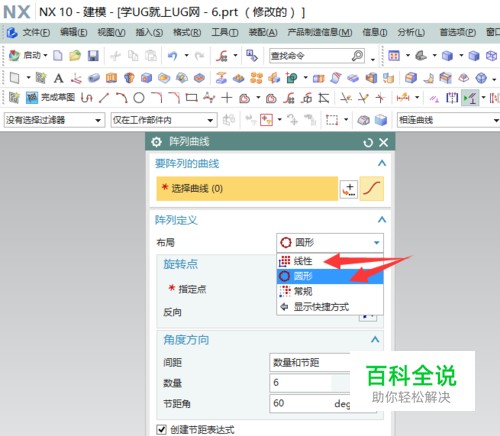
Task: Select the Chamfer sketch tool
Action: point(174,98)
